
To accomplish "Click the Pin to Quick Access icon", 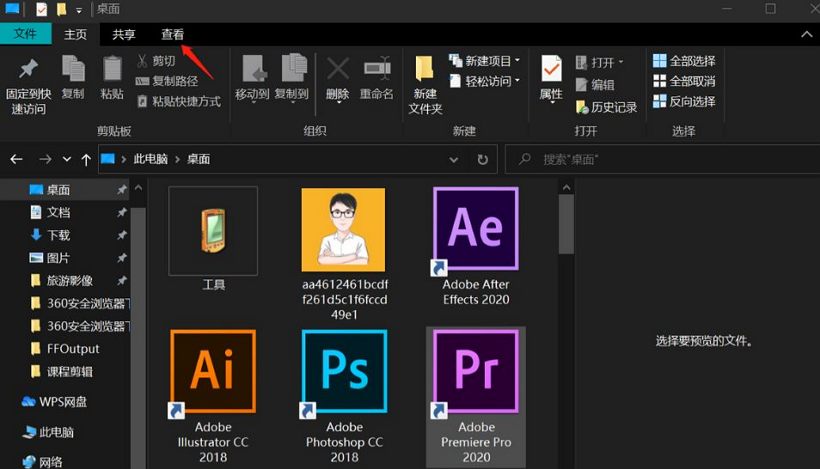I will point(28,70).
